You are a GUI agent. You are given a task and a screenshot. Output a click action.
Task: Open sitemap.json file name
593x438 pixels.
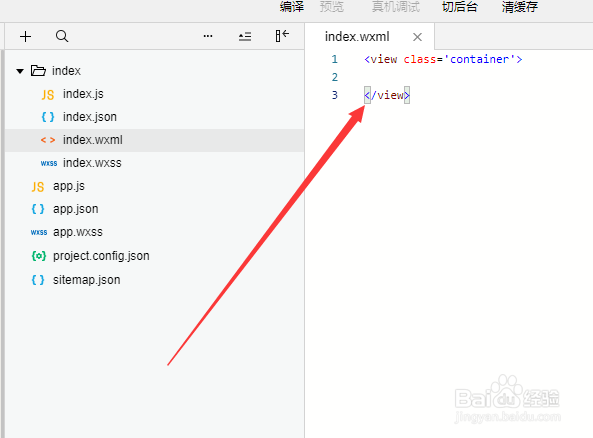click(87, 280)
